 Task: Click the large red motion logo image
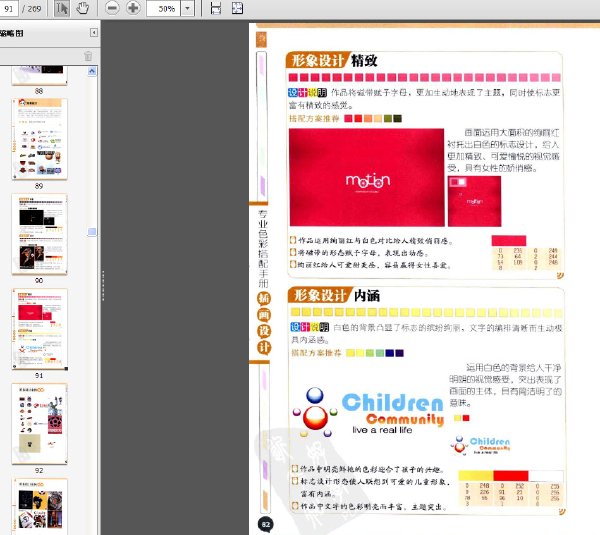click(x=367, y=177)
